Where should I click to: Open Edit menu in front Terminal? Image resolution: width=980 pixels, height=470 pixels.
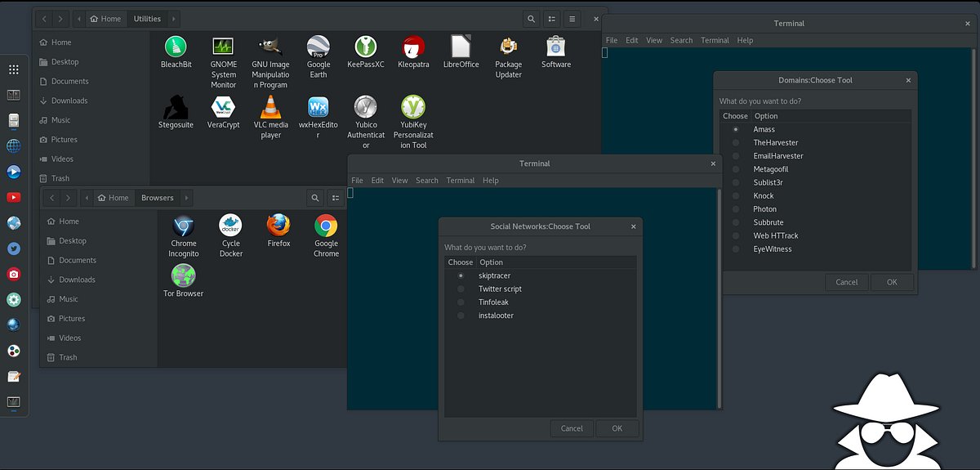[377, 180]
